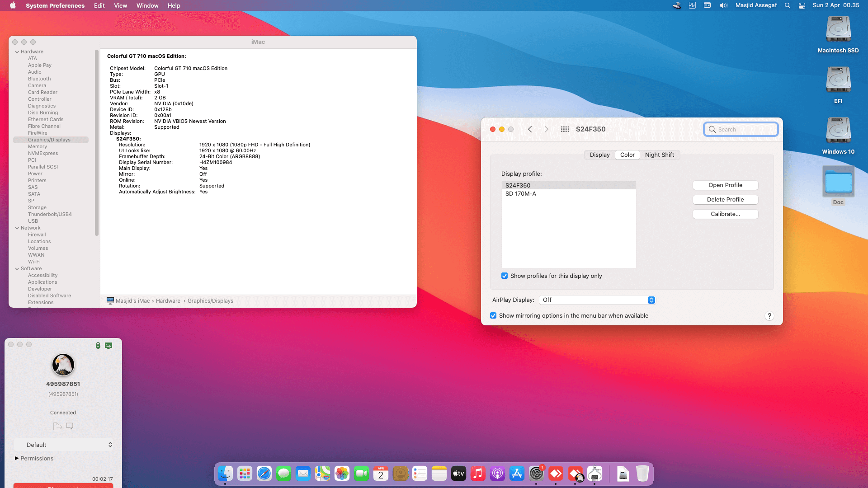
Task: Open the Window menu
Action: point(147,5)
